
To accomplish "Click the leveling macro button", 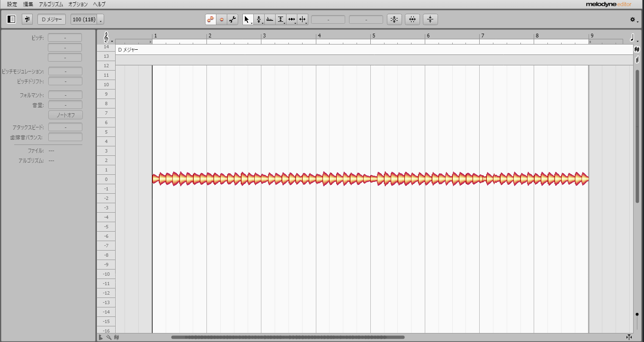I will (x=430, y=19).
